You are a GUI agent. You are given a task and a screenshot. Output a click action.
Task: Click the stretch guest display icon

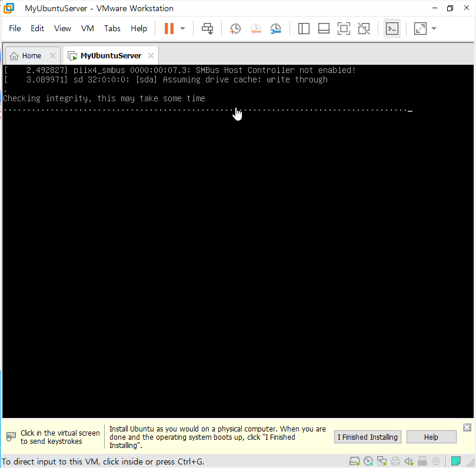coord(420,28)
